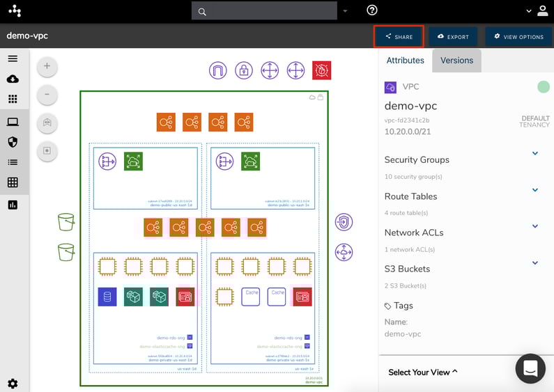554x392 pixels.
Task: Select the green auto scaling icon in us-east-1e
Action: pyautogui.click(x=250, y=162)
